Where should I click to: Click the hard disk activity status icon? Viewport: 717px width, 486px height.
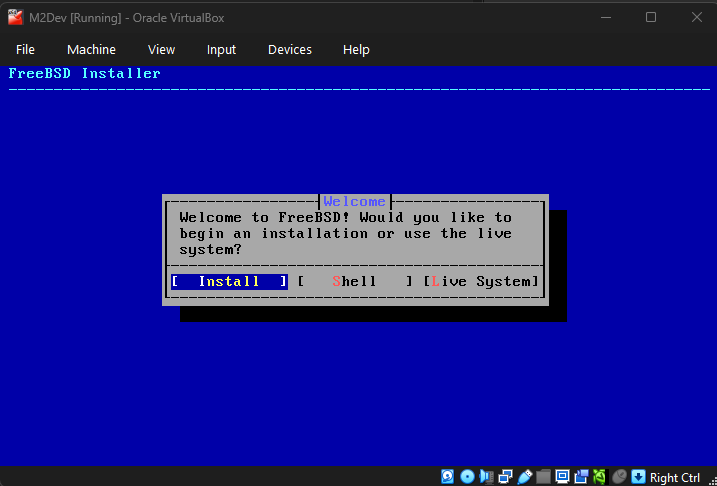(x=449, y=477)
